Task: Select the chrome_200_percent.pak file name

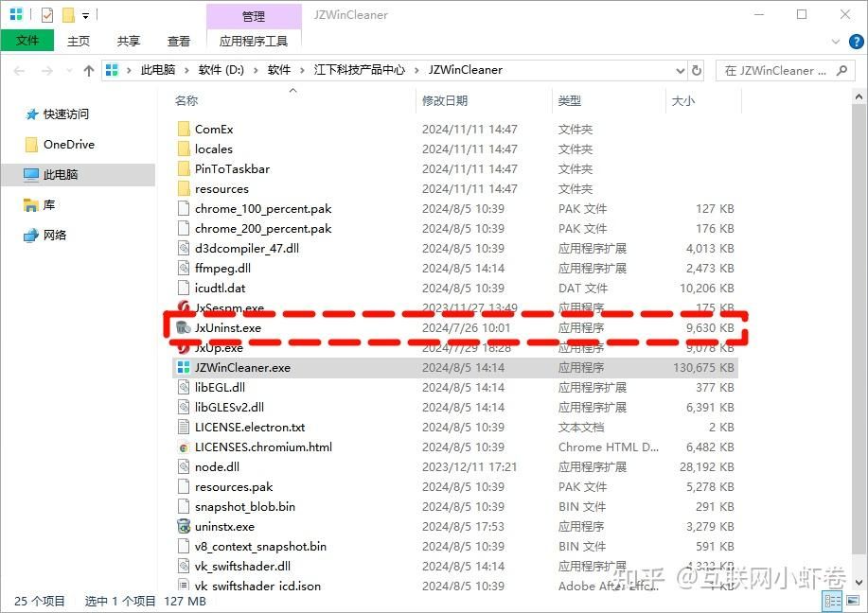Action: click(x=263, y=229)
